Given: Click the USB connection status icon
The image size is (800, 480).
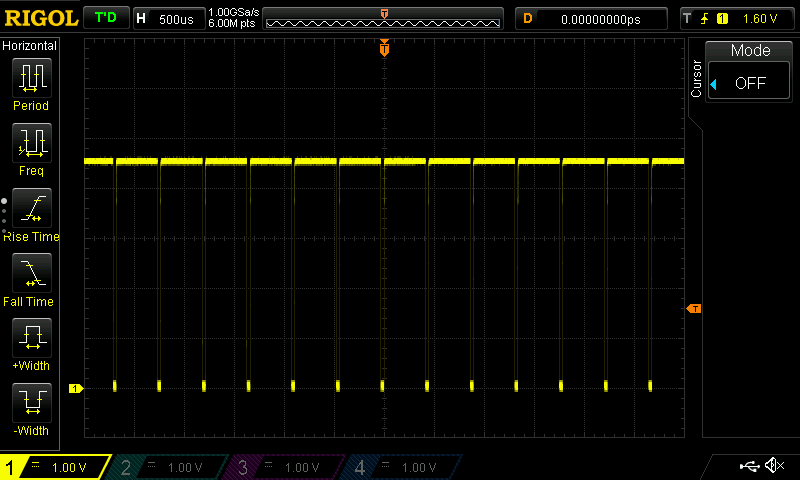Looking at the screenshot, I should 748,466.
